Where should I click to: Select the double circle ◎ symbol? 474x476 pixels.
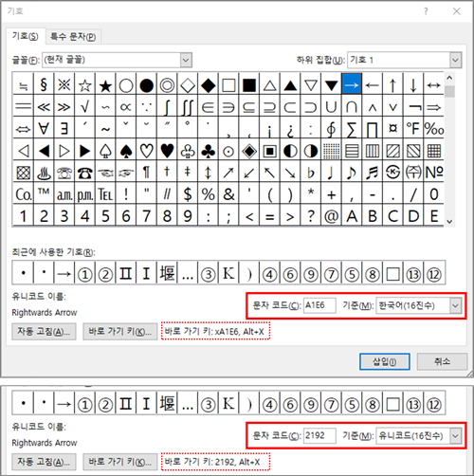coord(167,84)
